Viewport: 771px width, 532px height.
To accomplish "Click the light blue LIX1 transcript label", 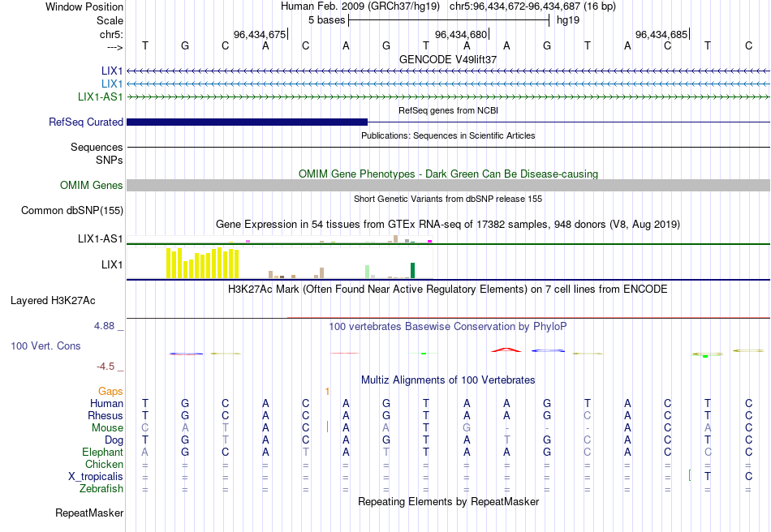I will pos(112,84).
